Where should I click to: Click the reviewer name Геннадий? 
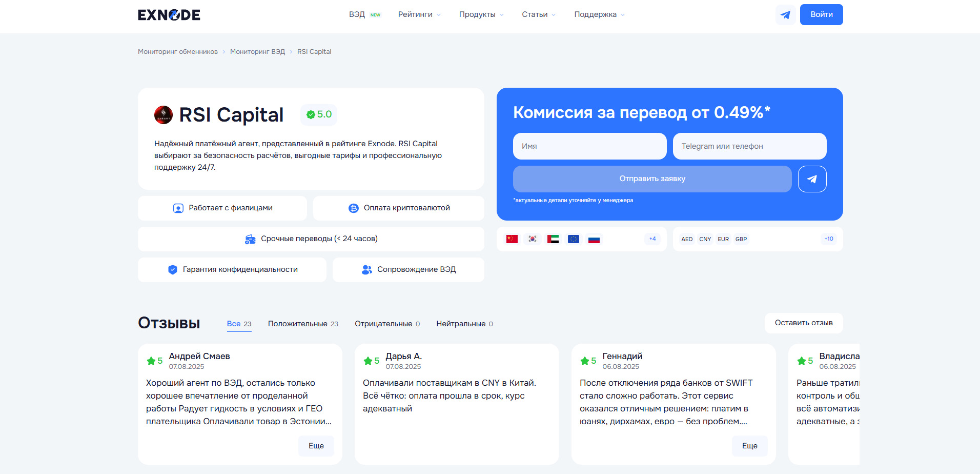tap(622, 357)
